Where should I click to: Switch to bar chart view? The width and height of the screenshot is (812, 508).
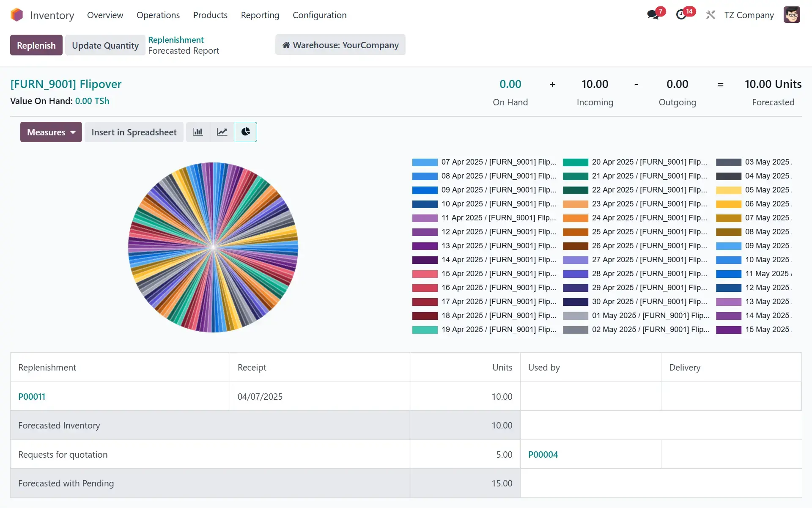(x=198, y=132)
